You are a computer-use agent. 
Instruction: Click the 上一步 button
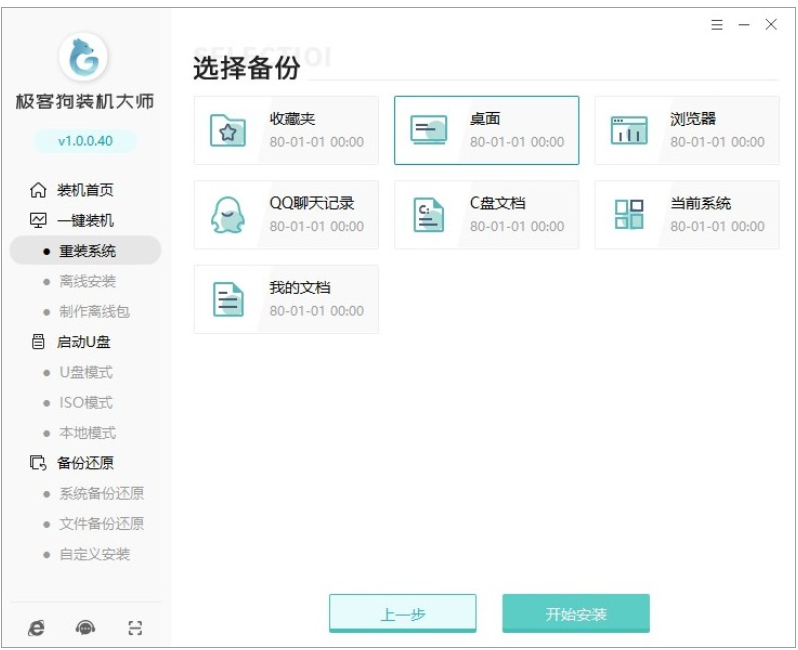pos(402,614)
